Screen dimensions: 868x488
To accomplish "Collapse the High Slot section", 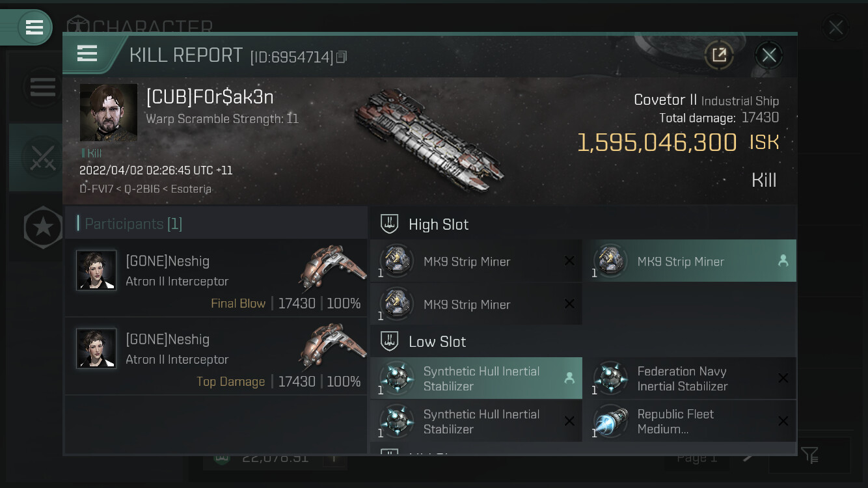I will (x=438, y=224).
